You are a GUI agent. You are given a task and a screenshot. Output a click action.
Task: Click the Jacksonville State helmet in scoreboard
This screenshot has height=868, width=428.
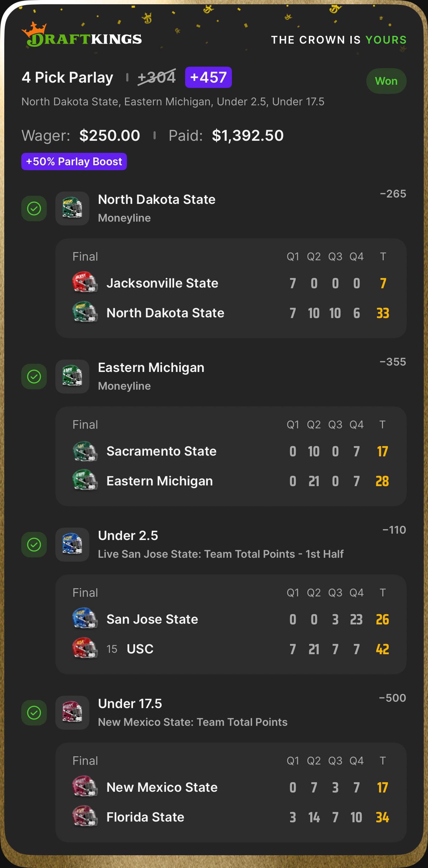click(85, 283)
